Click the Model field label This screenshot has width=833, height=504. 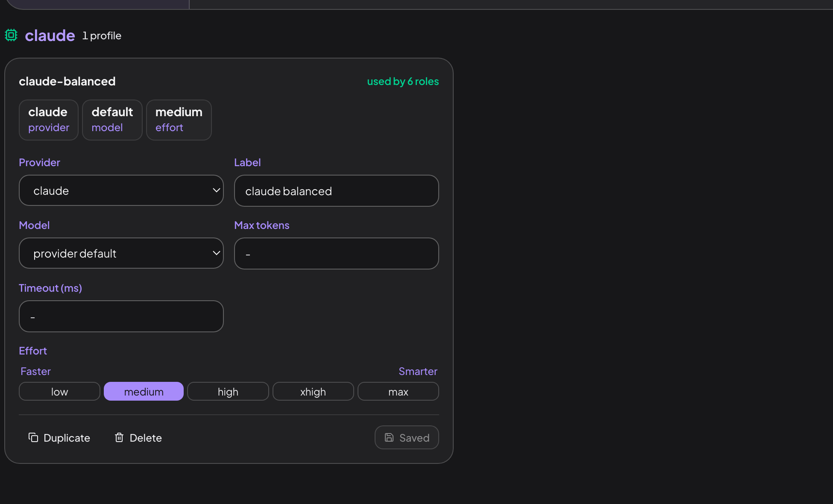pyautogui.click(x=34, y=225)
